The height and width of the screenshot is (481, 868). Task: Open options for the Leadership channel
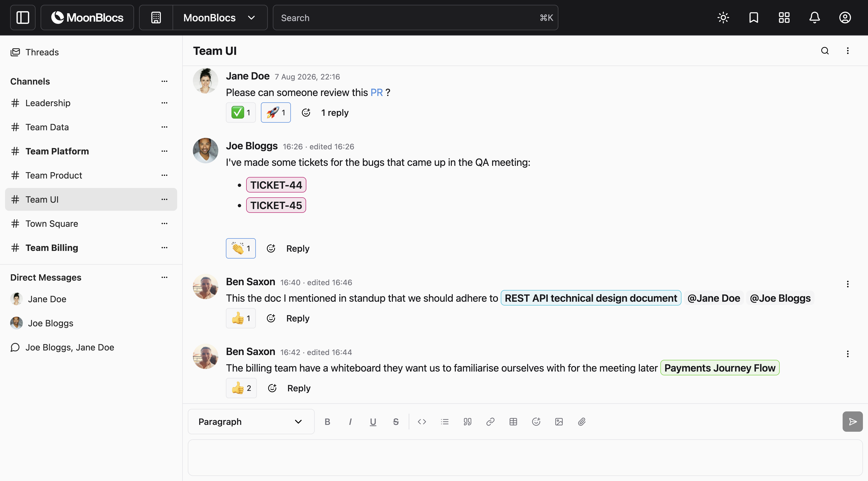click(x=164, y=103)
